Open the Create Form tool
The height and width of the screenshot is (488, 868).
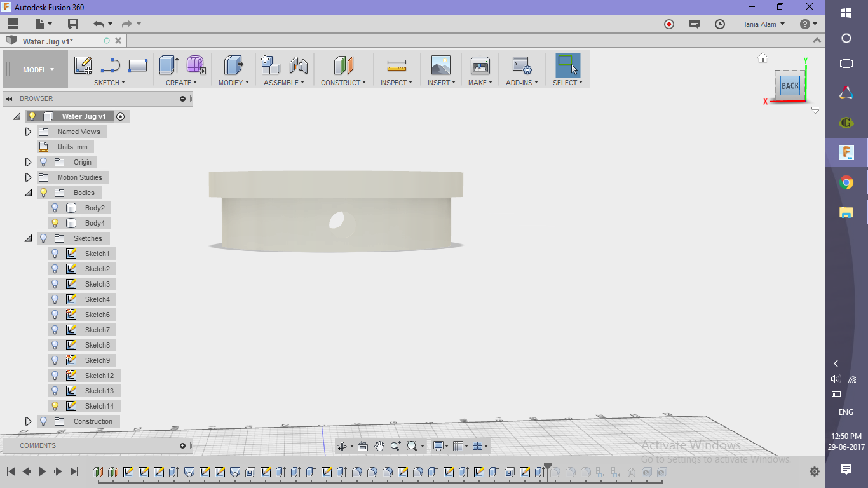(x=196, y=65)
